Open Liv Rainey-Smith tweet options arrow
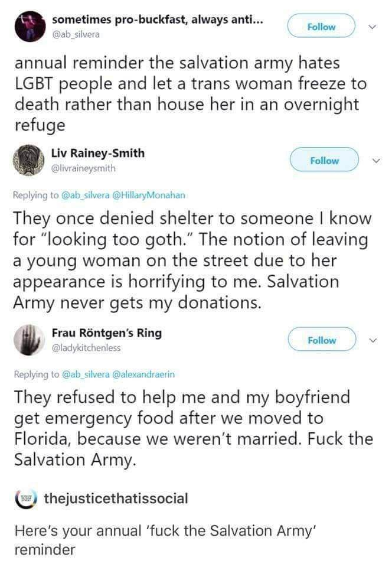The width and height of the screenshot is (392, 567). (375, 160)
